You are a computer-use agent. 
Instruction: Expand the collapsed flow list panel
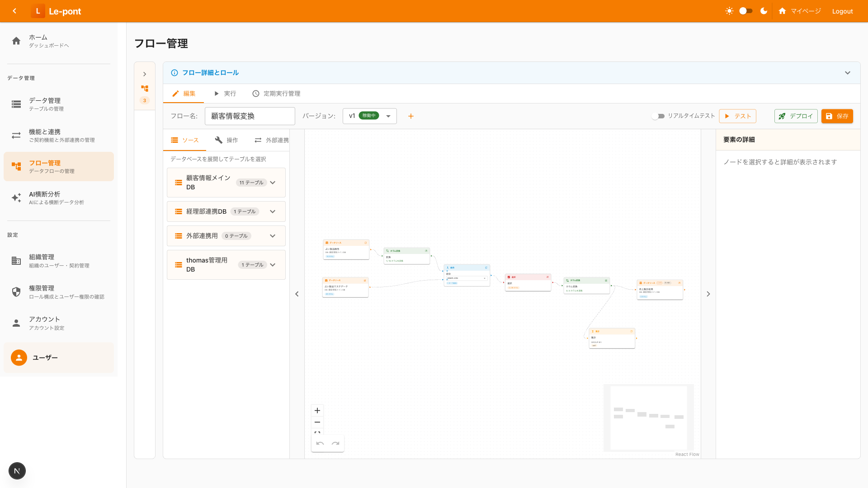click(145, 74)
